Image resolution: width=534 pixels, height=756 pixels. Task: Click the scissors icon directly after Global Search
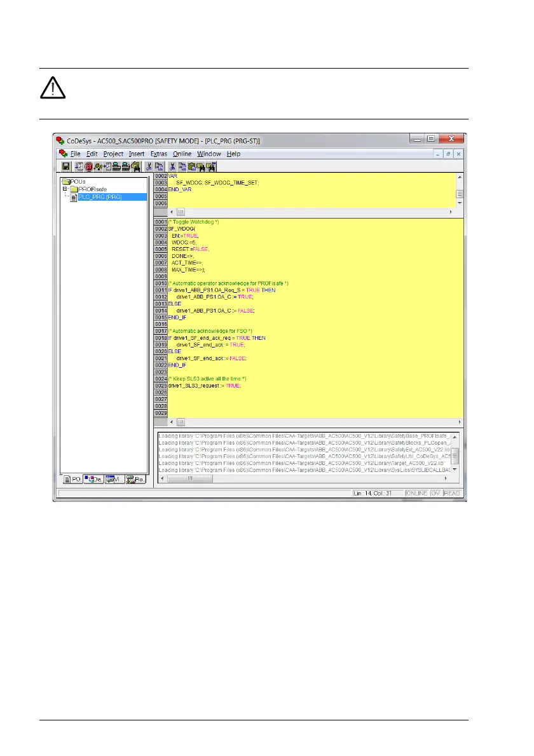point(149,166)
